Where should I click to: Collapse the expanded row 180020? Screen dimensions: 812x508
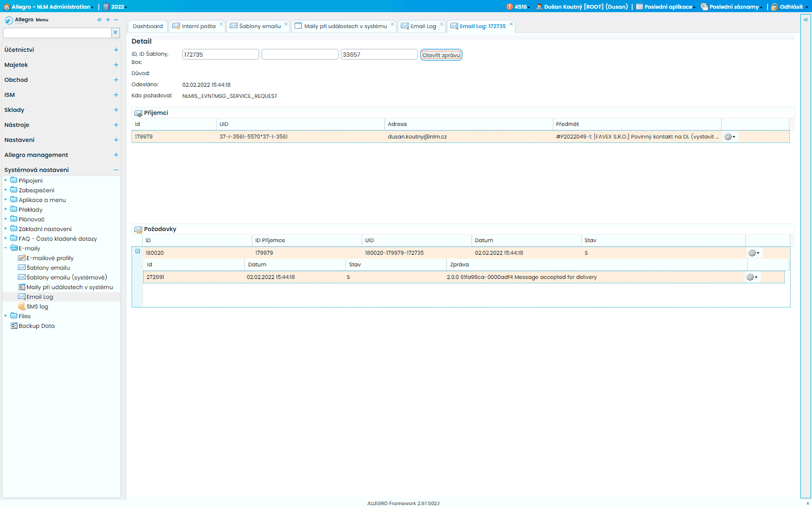point(138,252)
